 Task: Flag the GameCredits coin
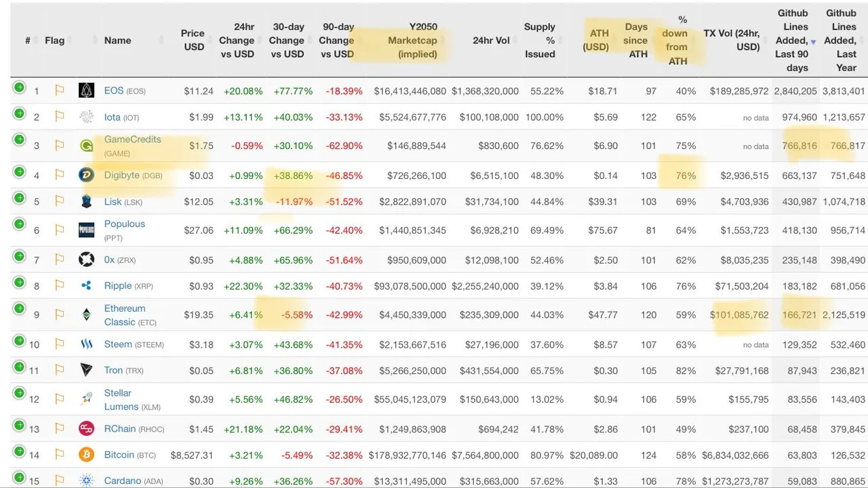[x=59, y=146]
